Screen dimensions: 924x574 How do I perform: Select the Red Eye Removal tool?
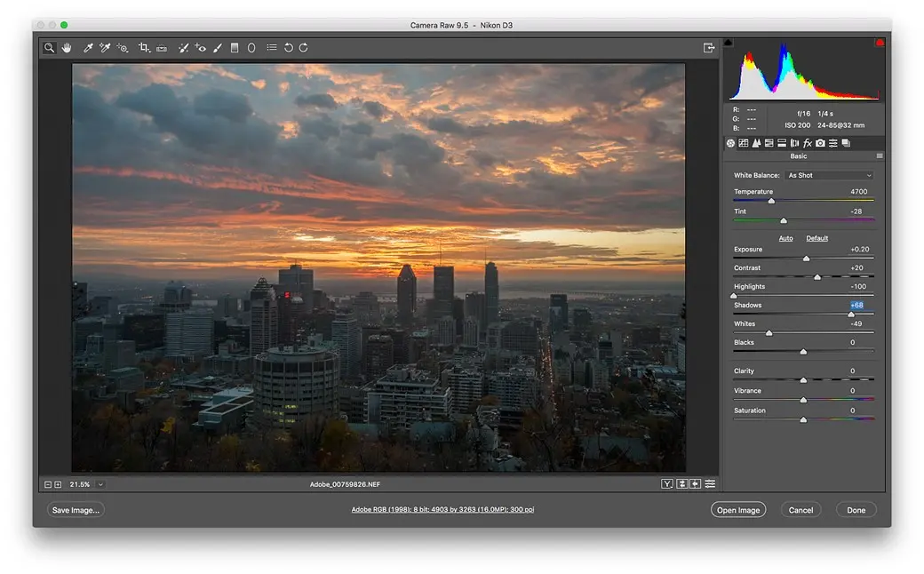click(x=201, y=48)
